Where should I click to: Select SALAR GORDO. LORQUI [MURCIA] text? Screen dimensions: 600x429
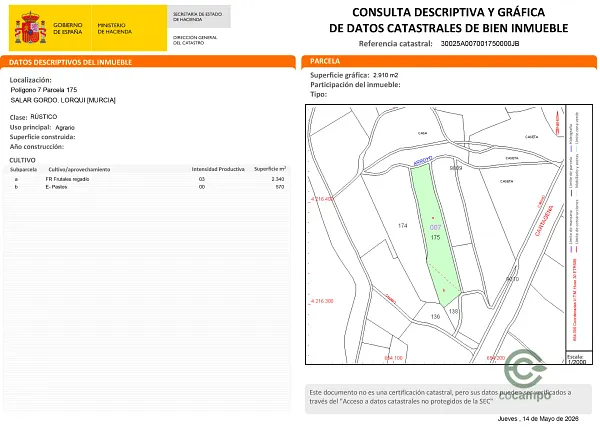pyautogui.click(x=63, y=100)
